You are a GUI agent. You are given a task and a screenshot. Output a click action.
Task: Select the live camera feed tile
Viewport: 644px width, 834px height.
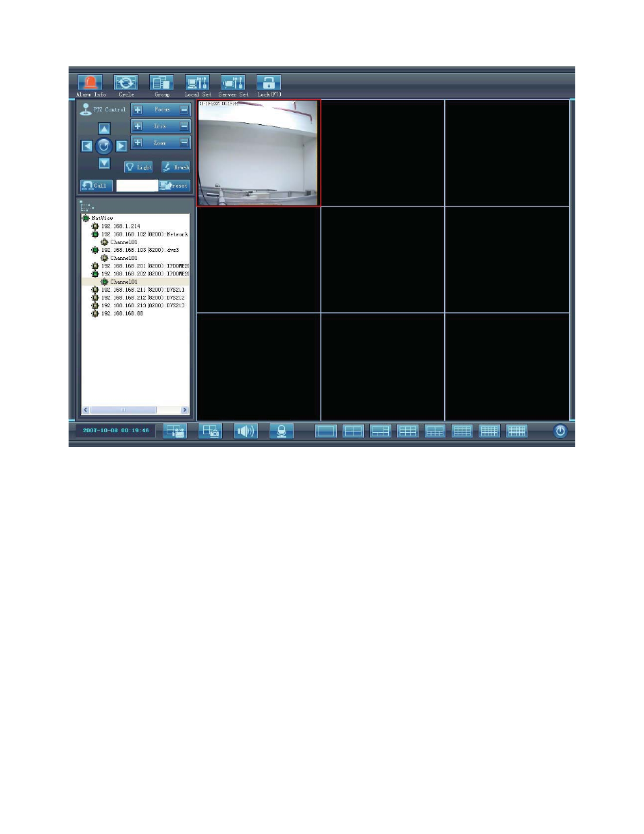click(x=259, y=153)
